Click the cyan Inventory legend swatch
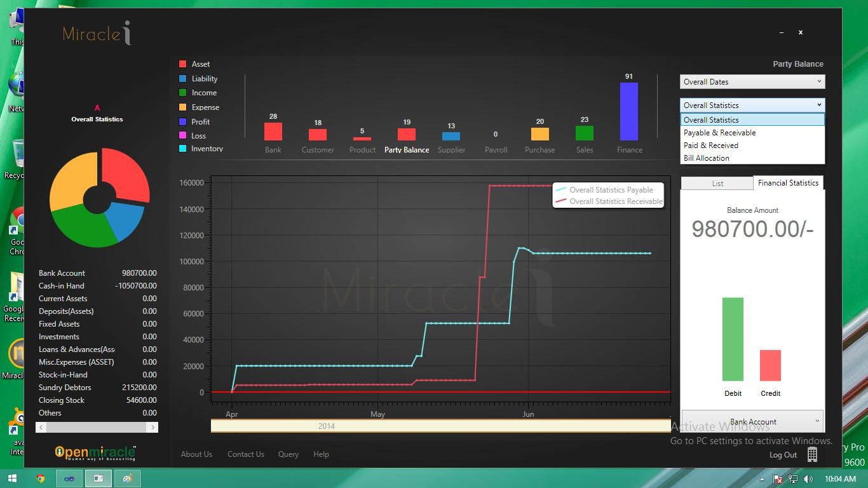The image size is (868, 488). pyautogui.click(x=182, y=149)
